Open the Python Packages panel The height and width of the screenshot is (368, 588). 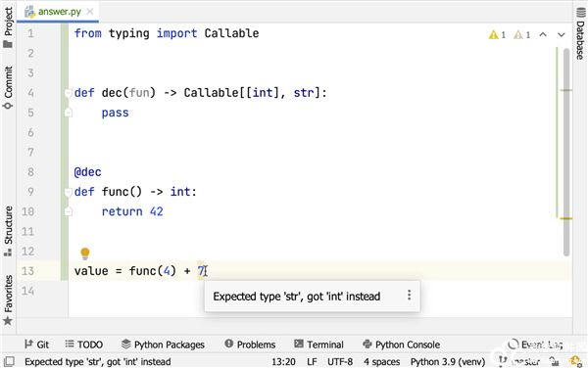point(163,345)
